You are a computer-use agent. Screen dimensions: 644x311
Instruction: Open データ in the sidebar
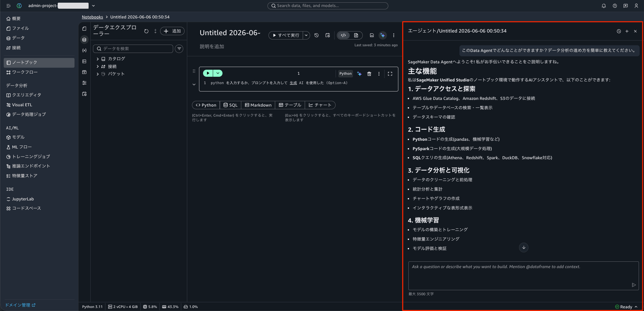15,38
